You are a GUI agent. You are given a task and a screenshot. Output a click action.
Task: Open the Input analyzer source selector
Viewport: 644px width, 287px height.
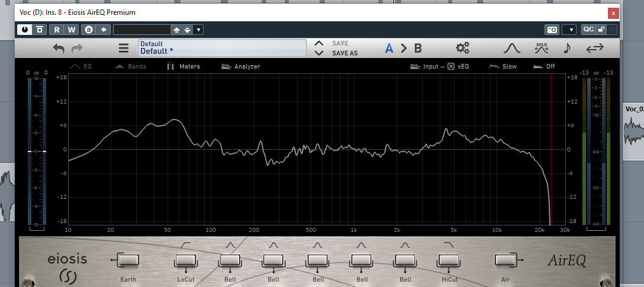click(x=423, y=66)
